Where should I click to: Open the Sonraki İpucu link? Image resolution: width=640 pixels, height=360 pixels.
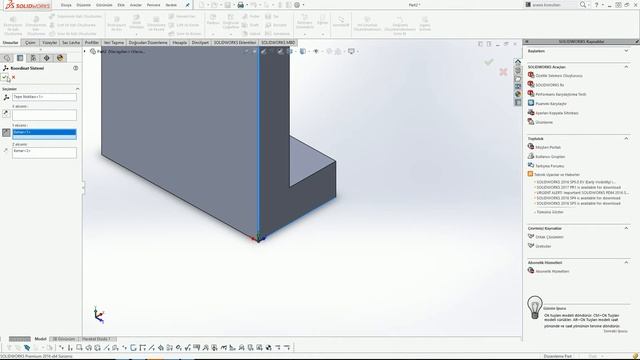616,331
